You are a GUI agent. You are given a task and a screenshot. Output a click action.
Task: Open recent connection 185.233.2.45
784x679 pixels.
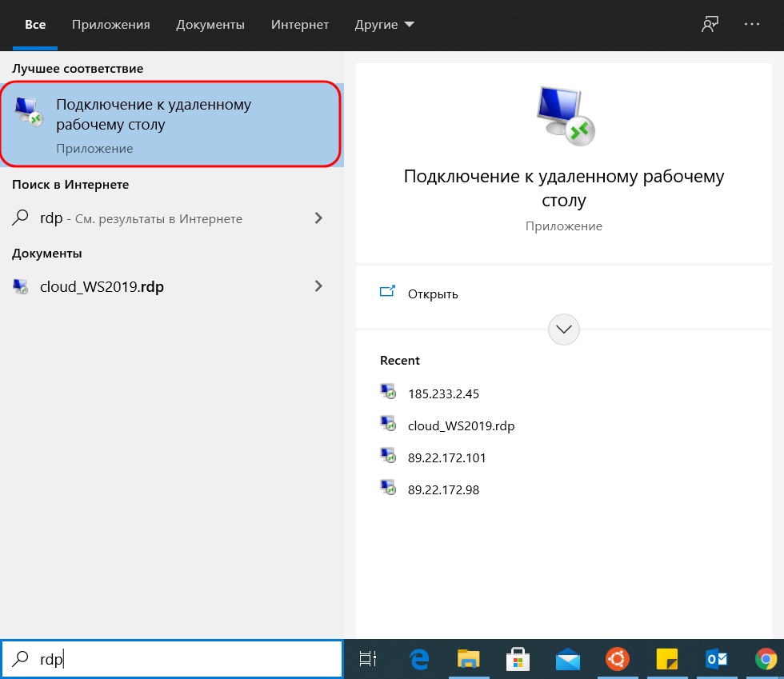coord(442,393)
